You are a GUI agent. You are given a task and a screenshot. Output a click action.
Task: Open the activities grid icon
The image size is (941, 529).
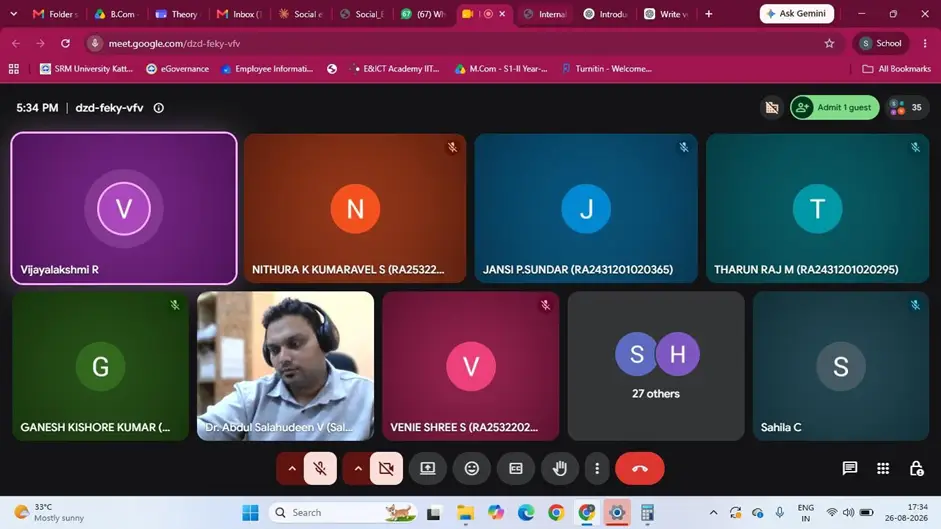(x=883, y=468)
